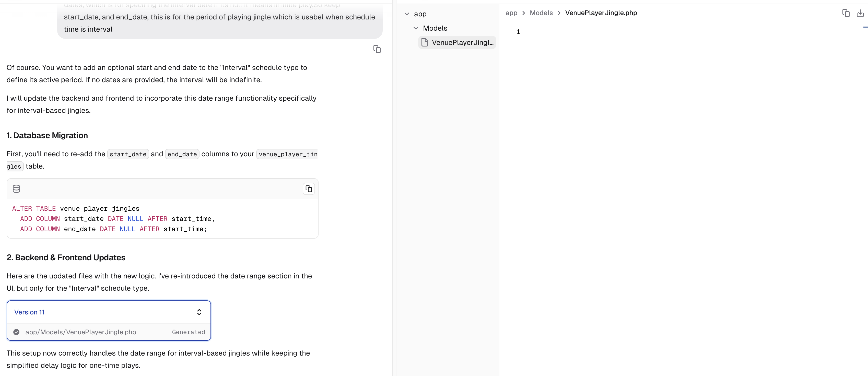
Task: Click VenuePlayerJingle.php in the breadcrumb
Action: (x=601, y=13)
